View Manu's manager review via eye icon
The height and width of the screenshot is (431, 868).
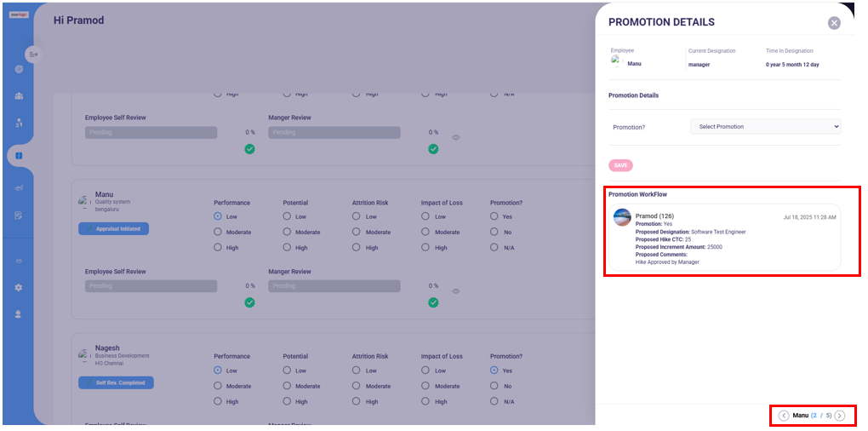(456, 290)
